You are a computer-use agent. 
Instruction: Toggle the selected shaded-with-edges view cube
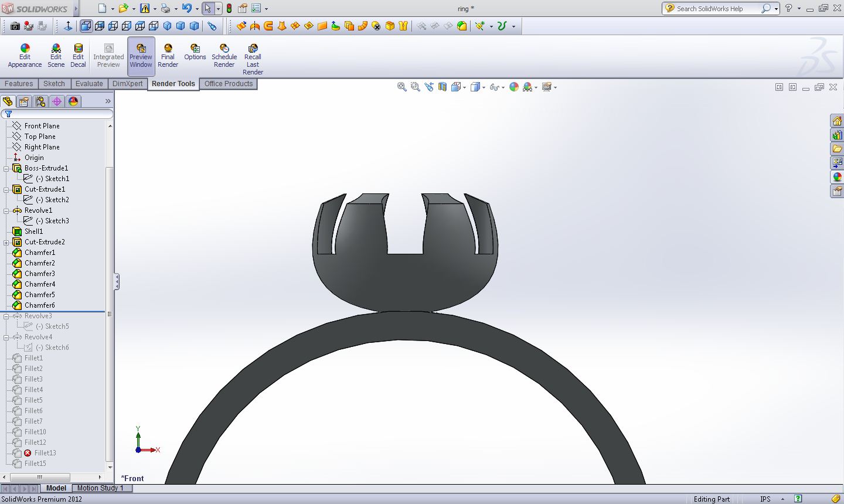(x=86, y=26)
